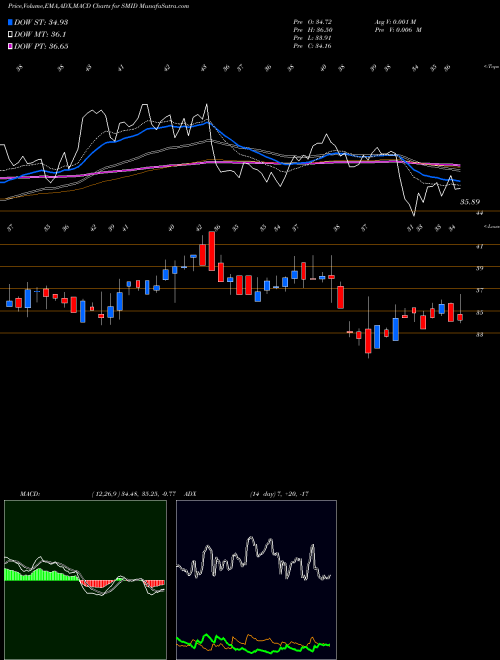Viewport: 500px width, 660px height.
Task: Click the 35 price axis label
Action: 479,313
